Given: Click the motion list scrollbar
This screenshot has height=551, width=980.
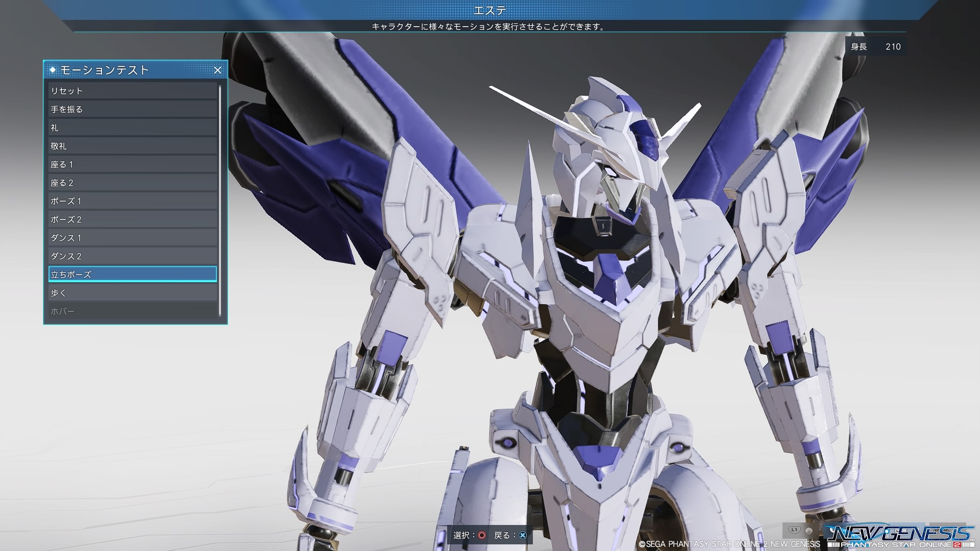Looking at the screenshot, I should pyautogui.click(x=220, y=201).
